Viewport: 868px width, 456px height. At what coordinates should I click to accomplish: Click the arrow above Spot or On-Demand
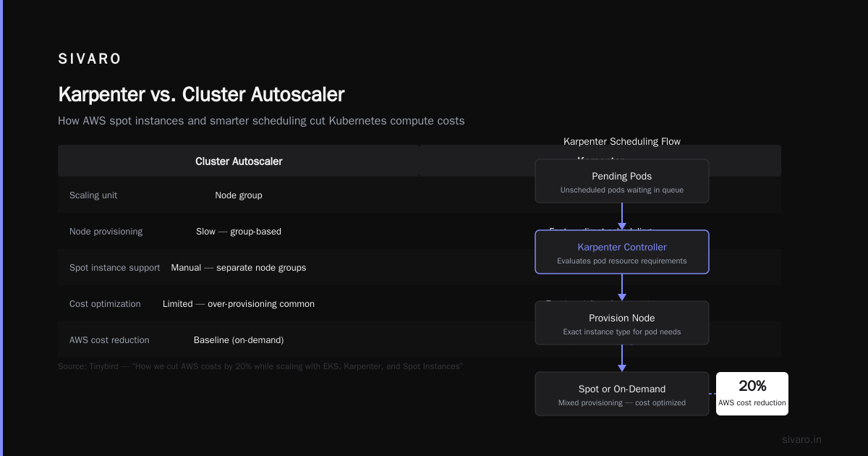coord(622,358)
